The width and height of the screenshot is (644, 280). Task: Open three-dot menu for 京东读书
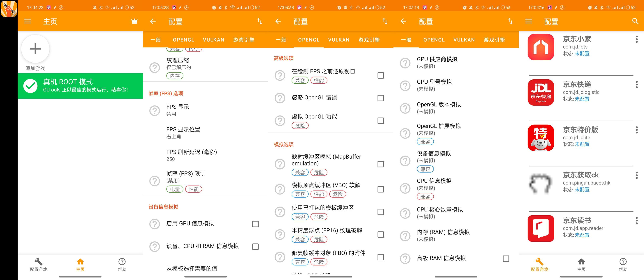[x=637, y=220]
